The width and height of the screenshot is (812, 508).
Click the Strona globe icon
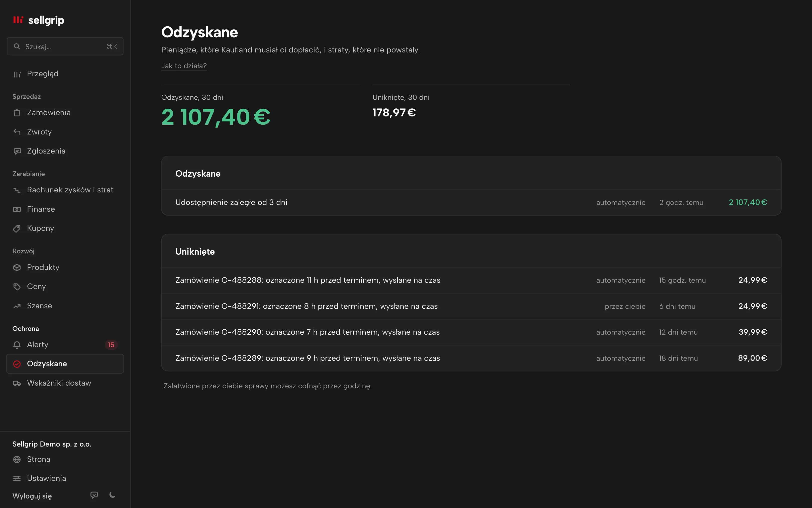point(17,459)
